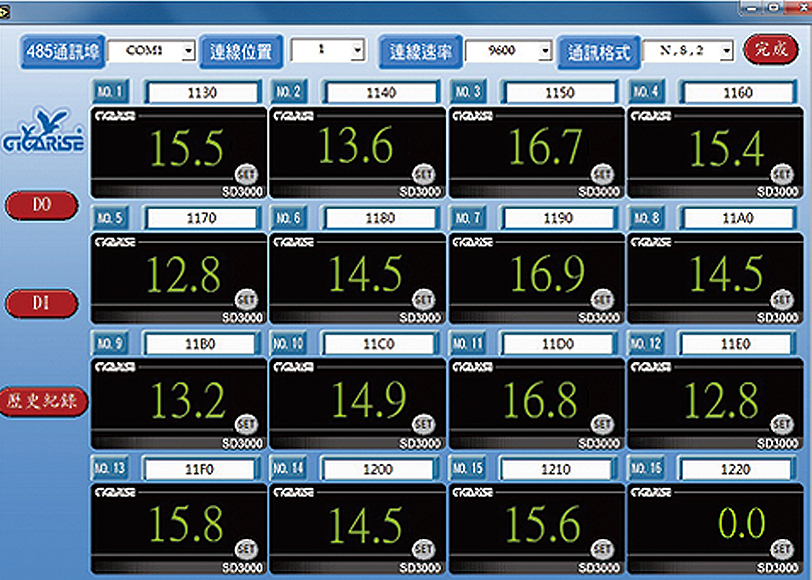Click the 0.0 reading on meter 16

click(742, 523)
